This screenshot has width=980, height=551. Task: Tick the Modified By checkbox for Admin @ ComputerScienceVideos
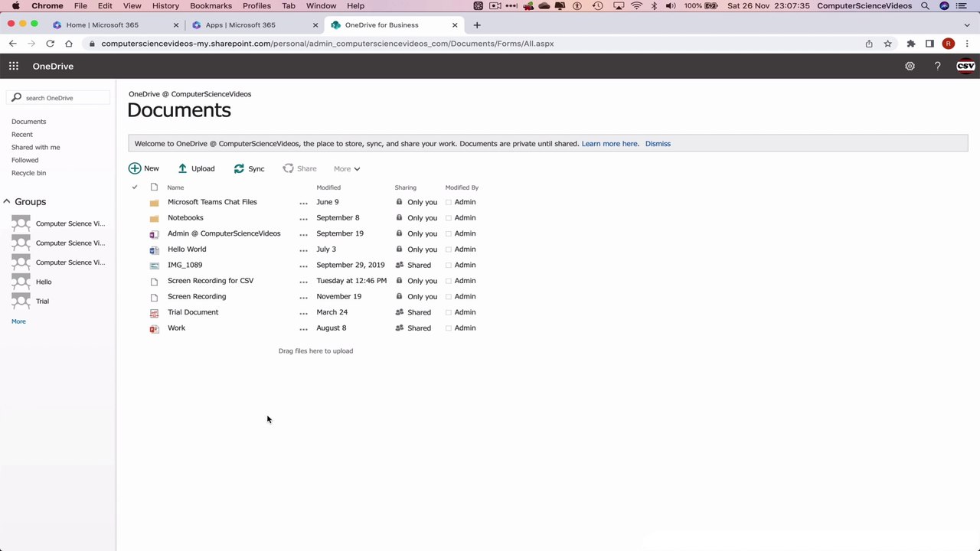449,234
